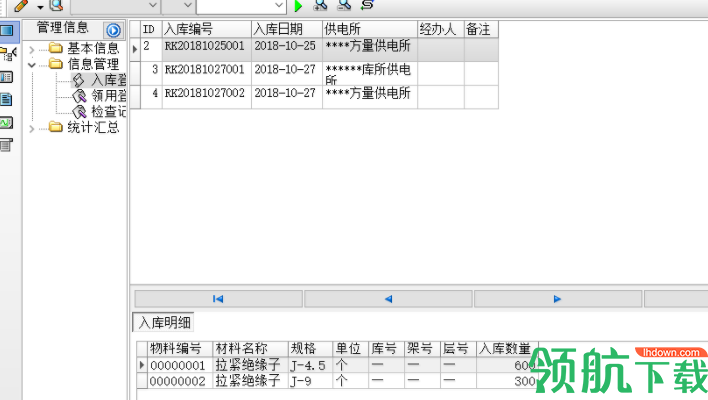Select the list panel sidebar icon
Screen dimensions: 708x400
coord(7,77)
